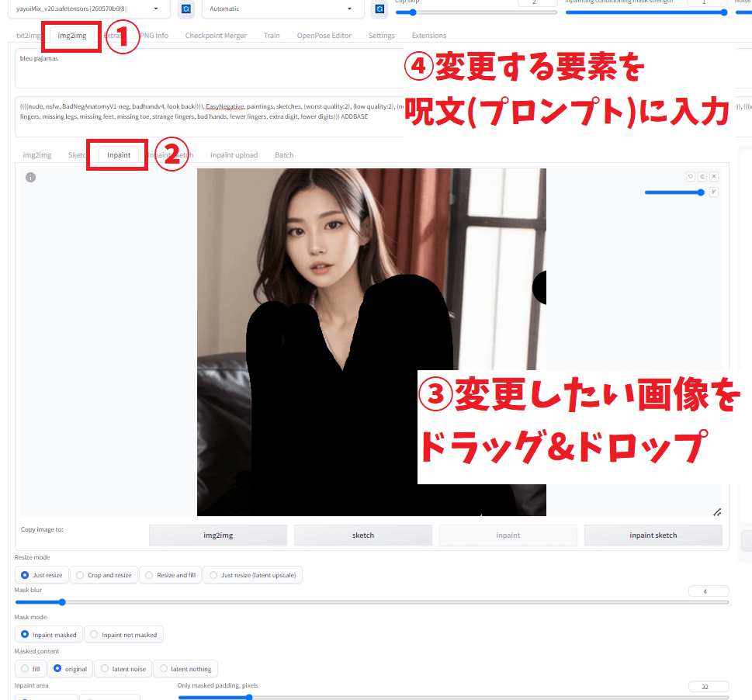This screenshot has width=752, height=700.
Task: Select the Crop and resize option
Action: pos(103,575)
